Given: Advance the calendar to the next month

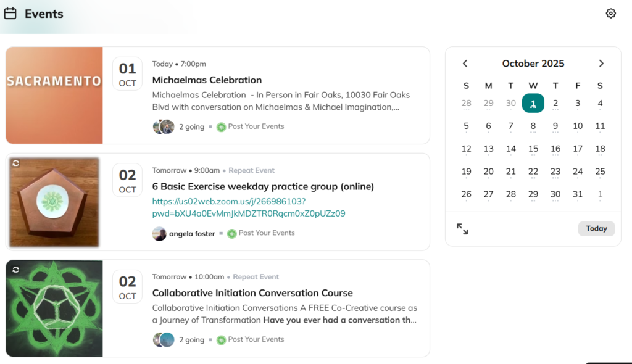Looking at the screenshot, I should (x=601, y=64).
